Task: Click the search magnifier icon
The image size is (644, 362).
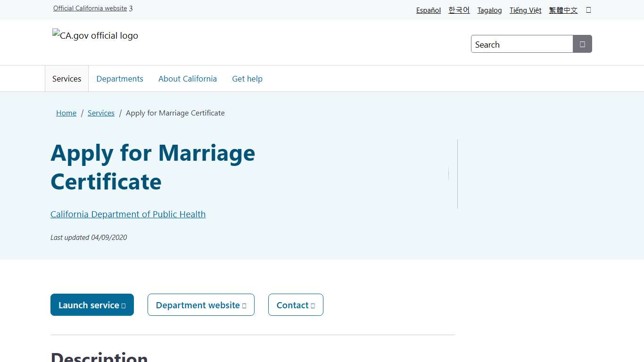Action: click(x=582, y=44)
